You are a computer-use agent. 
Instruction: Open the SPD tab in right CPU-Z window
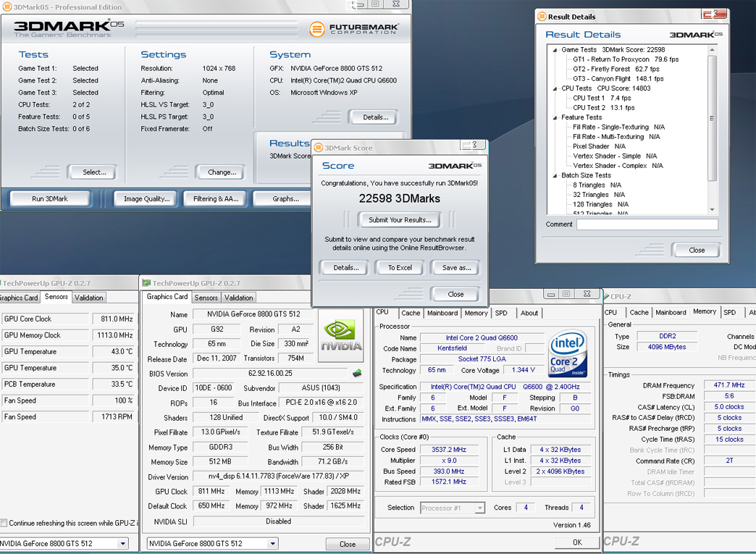[730, 312]
